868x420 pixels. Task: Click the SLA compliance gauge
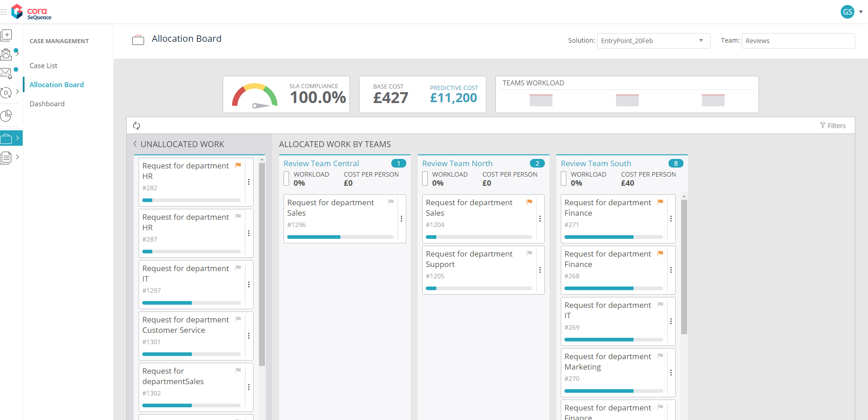click(x=254, y=95)
